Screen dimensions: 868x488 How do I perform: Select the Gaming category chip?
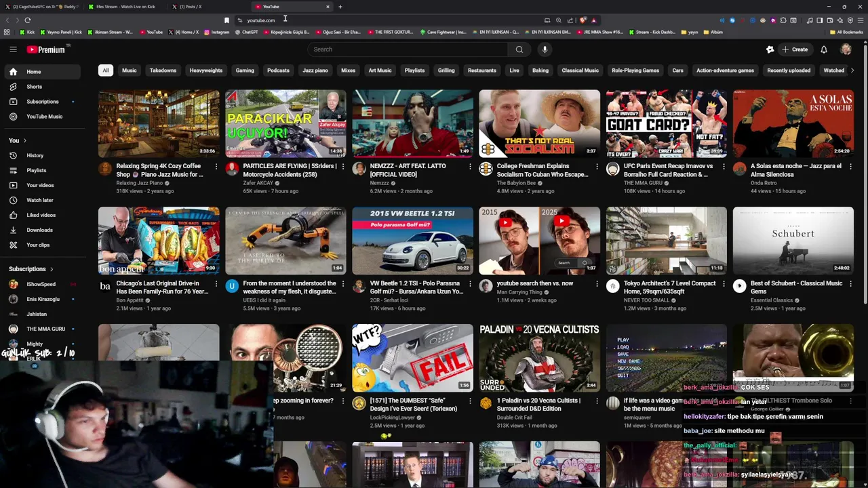(x=245, y=70)
